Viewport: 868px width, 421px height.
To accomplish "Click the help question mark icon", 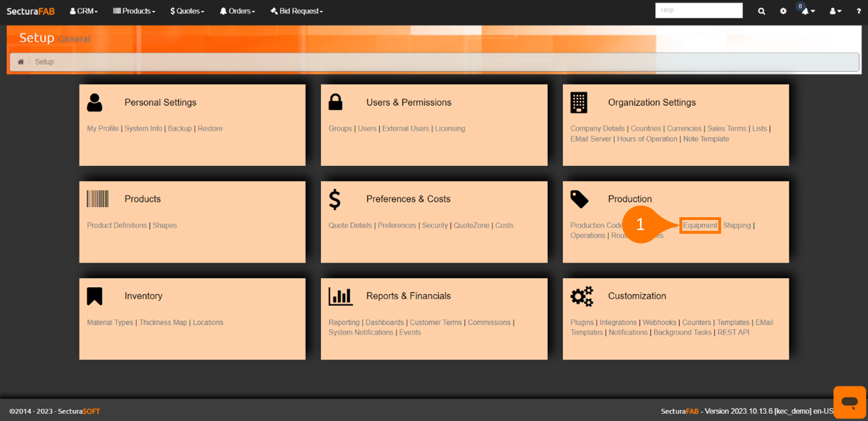I will 858,11.
